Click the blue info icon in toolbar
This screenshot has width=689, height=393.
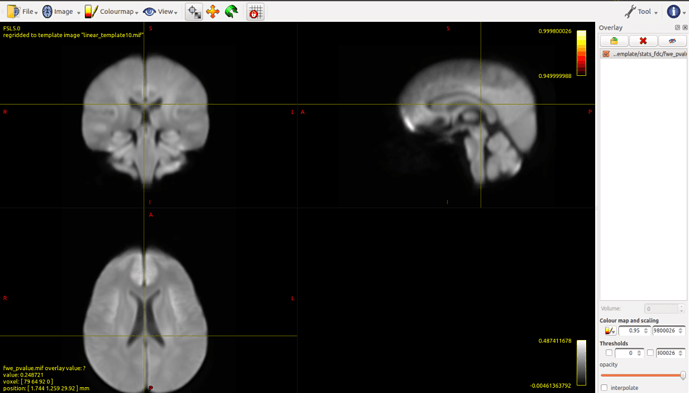point(673,11)
